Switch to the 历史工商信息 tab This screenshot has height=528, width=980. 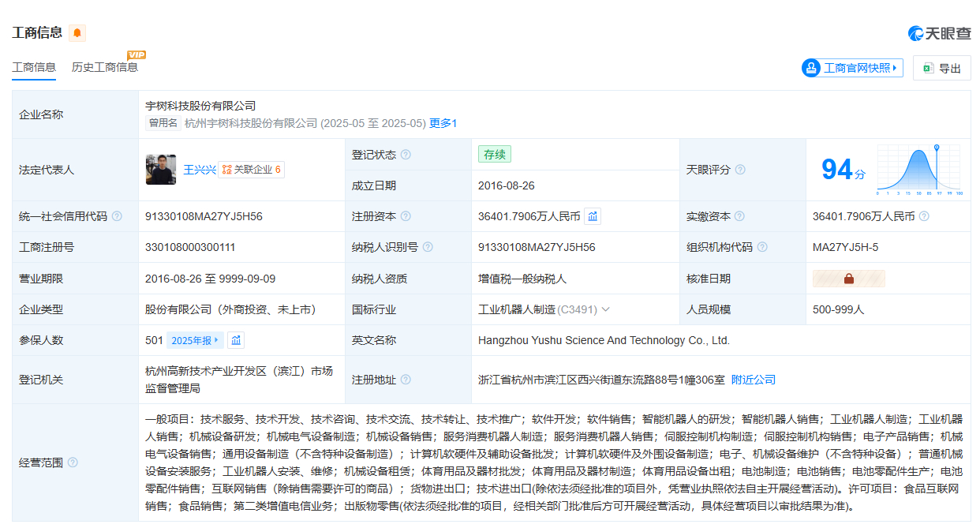tap(105, 68)
